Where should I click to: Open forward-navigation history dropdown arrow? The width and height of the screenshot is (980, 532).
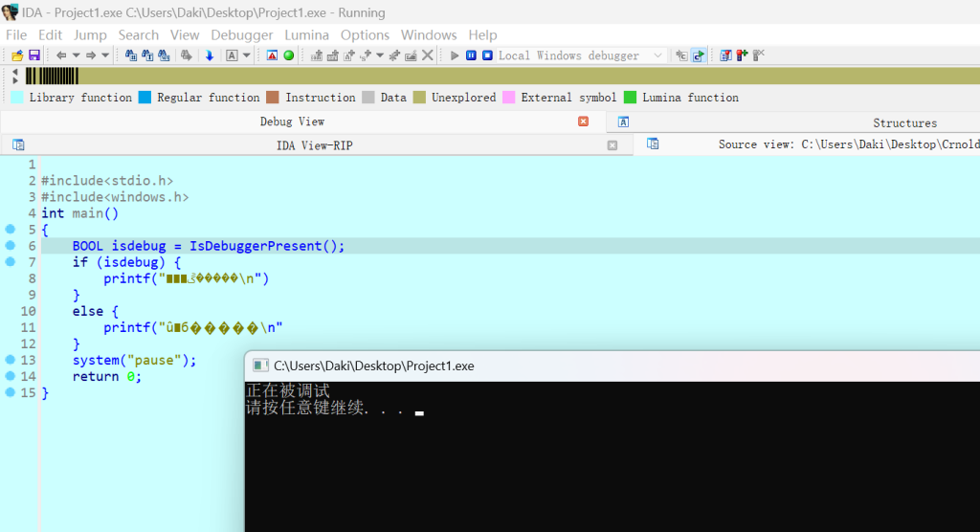[x=105, y=55]
